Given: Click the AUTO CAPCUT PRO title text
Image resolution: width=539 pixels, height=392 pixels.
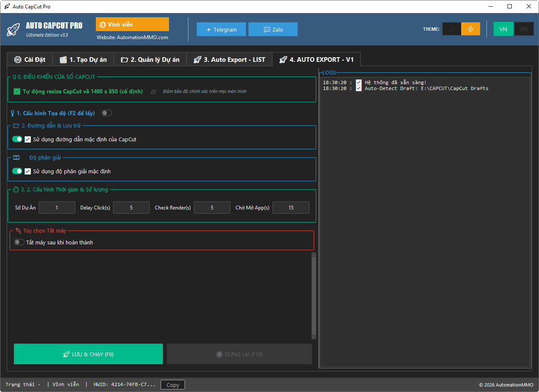Looking at the screenshot, I should [54, 26].
